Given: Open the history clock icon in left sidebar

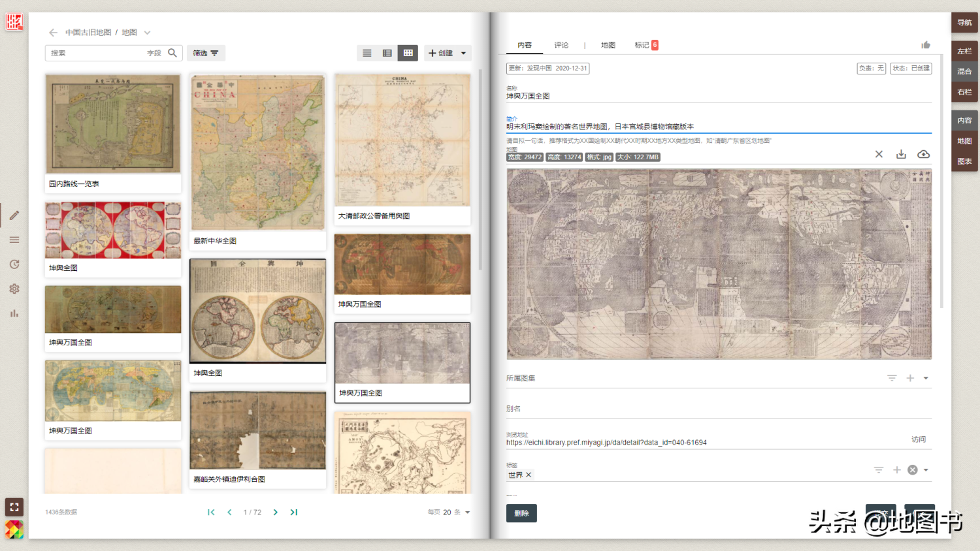Looking at the screenshot, I should click(x=14, y=264).
